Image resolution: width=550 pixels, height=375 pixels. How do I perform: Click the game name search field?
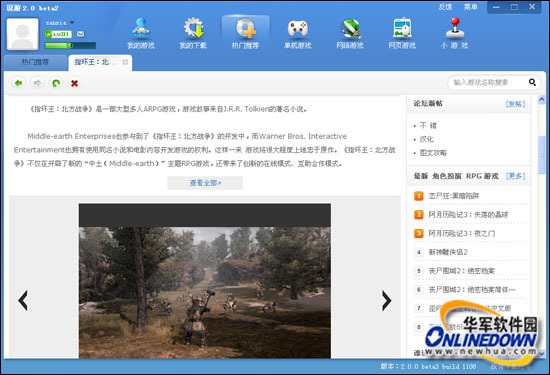click(x=488, y=82)
